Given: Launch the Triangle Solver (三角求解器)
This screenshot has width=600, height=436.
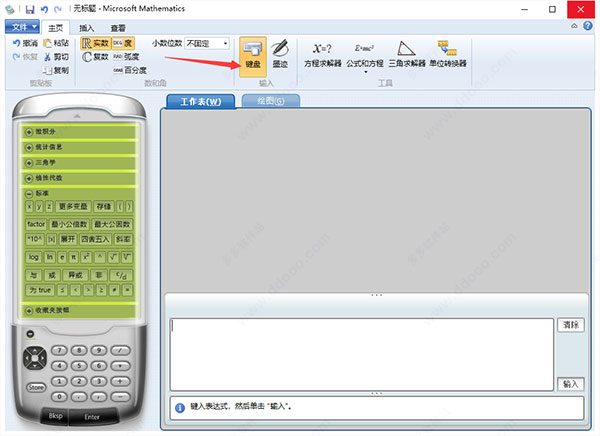Looking at the screenshot, I should [x=407, y=55].
